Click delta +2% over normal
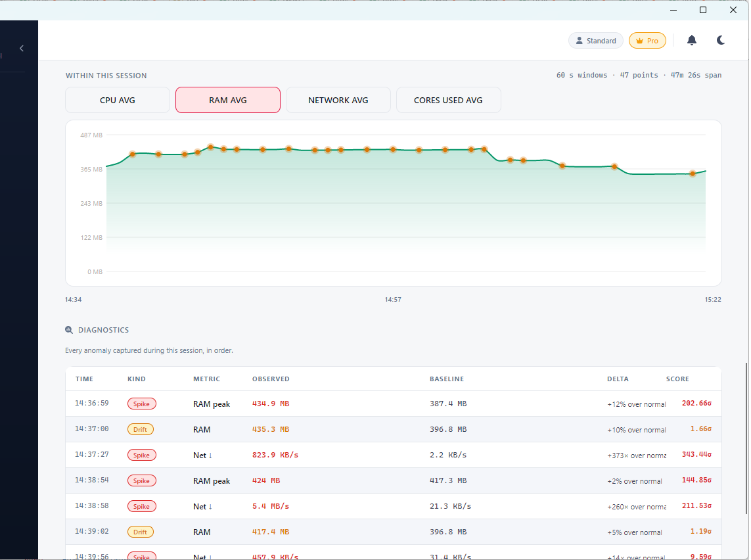751x560 pixels. [x=635, y=481]
